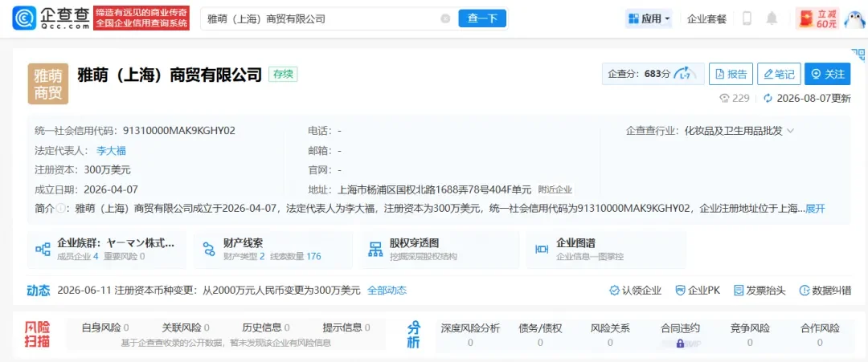Click the 关注 follow button
The width and height of the screenshot is (868, 362).
pos(828,74)
